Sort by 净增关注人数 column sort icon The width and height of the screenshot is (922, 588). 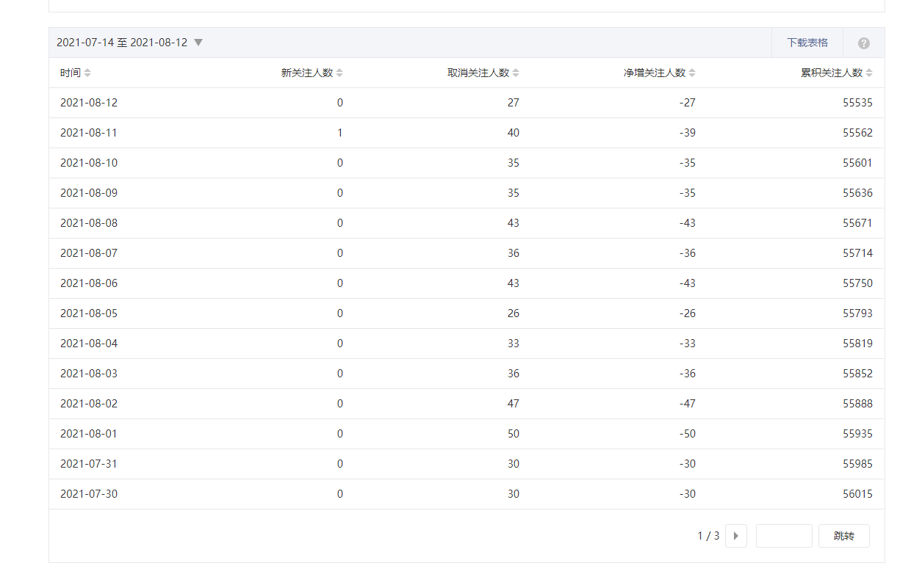[x=692, y=73]
